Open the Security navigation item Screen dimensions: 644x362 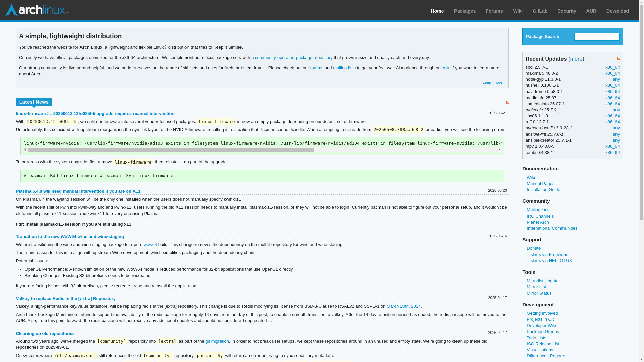tap(567, 11)
